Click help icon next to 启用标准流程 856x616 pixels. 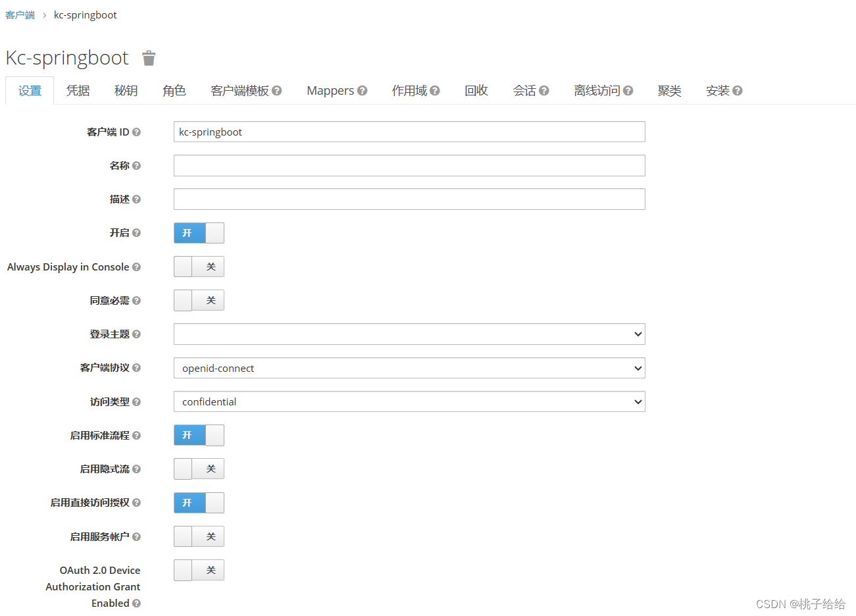(x=136, y=436)
